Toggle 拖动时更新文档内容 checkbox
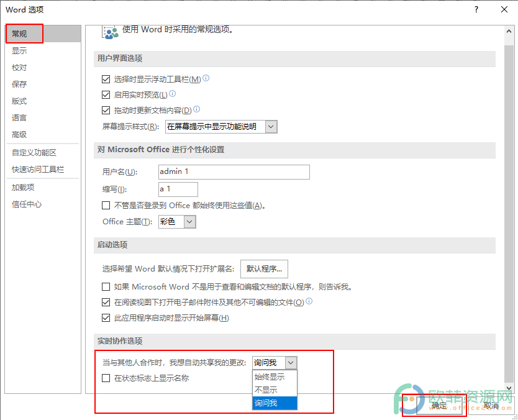 coord(106,110)
